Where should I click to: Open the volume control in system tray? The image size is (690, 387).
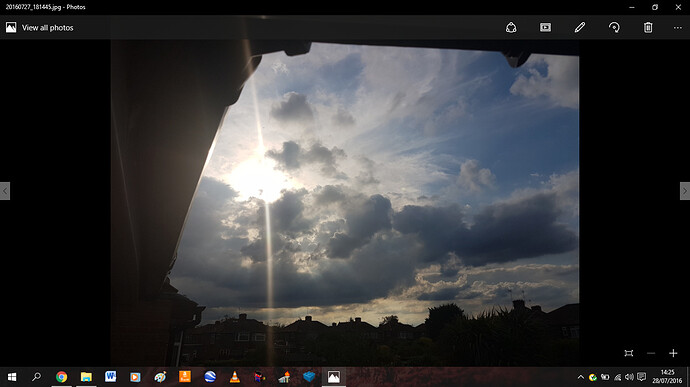point(629,377)
